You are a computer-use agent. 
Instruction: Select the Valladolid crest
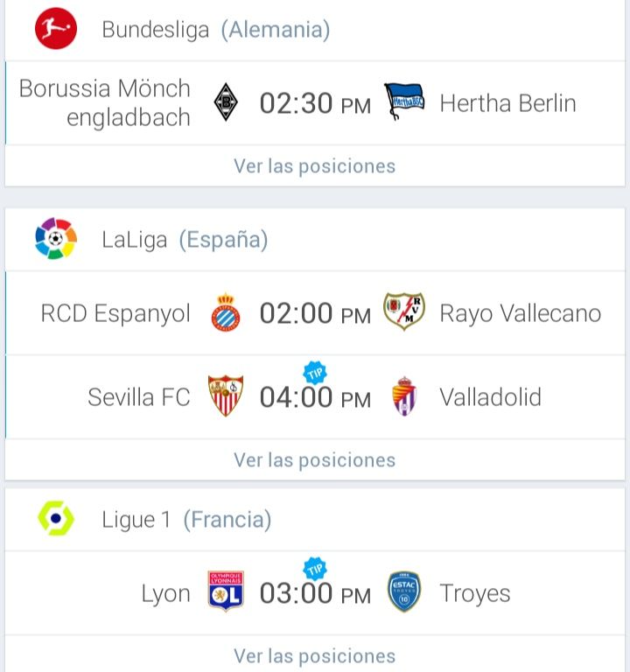(x=404, y=396)
